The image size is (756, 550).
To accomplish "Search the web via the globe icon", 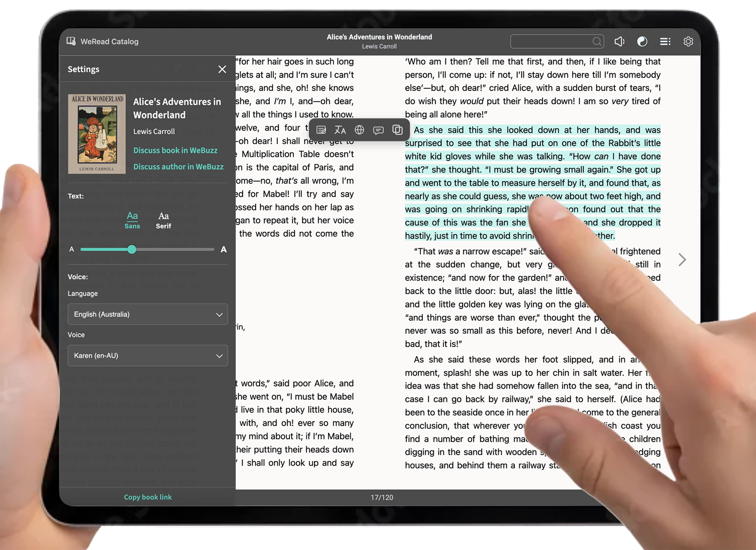I will (x=359, y=130).
